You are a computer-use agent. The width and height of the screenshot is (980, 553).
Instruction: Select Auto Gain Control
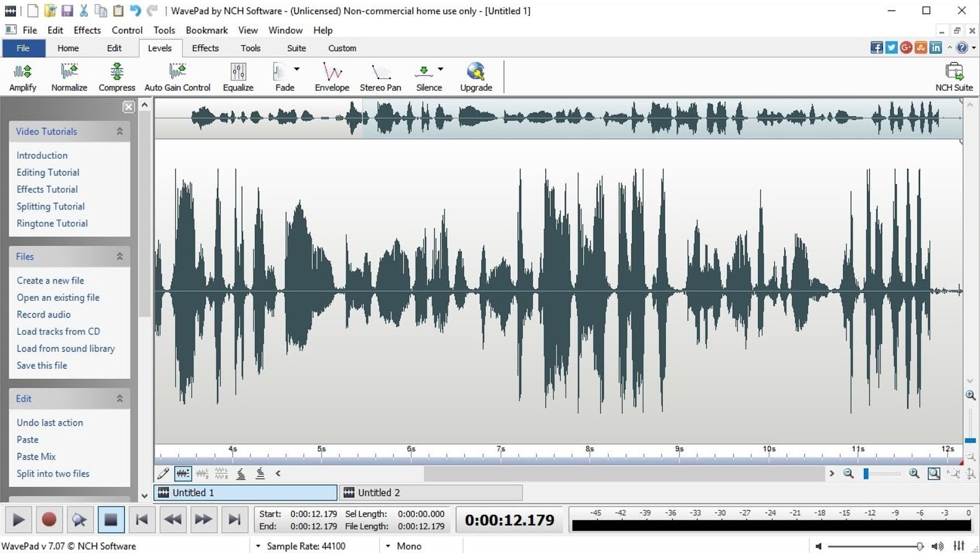[177, 77]
